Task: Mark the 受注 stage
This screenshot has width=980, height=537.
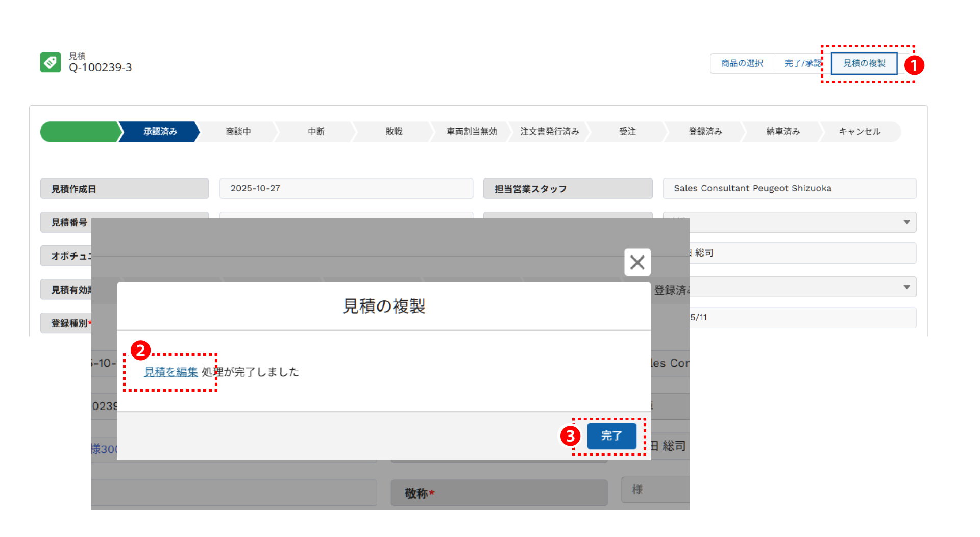Action: (x=627, y=132)
